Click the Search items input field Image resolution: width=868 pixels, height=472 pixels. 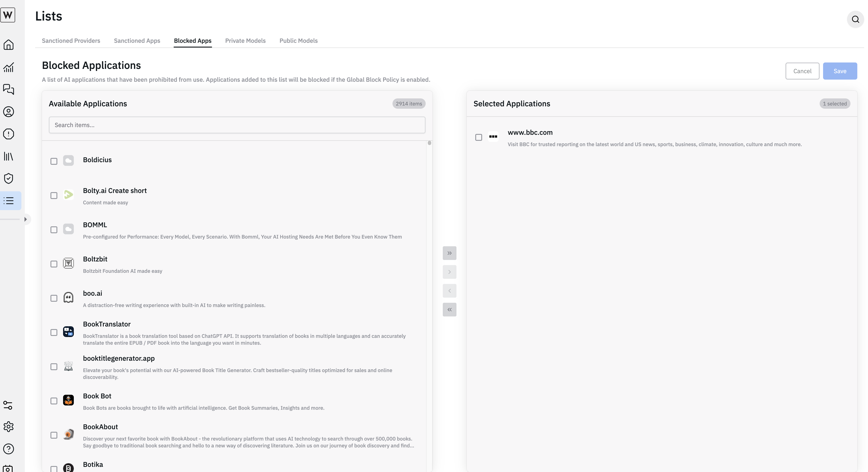click(x=237, y=125)
